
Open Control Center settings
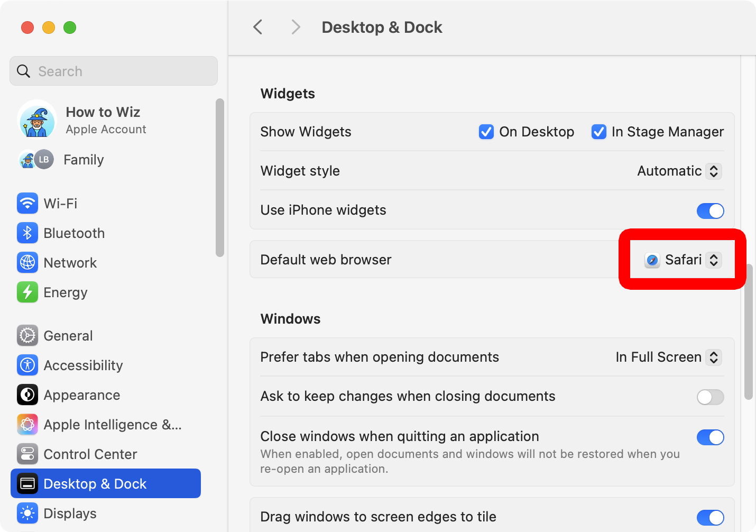click(x=27, y=454)
